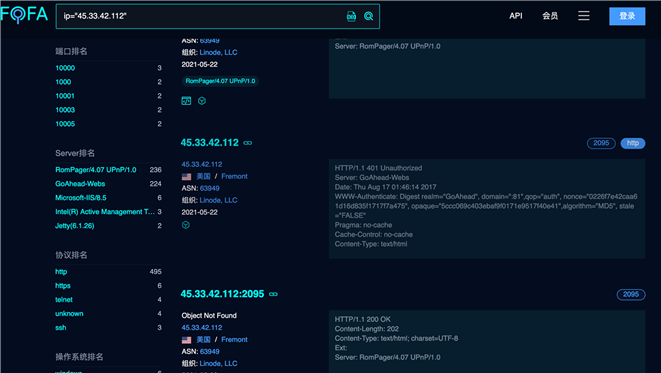The image size is (661, 373).
Task: Filter by server Microsoft-IIS/8.5
Action: (81, 197)
